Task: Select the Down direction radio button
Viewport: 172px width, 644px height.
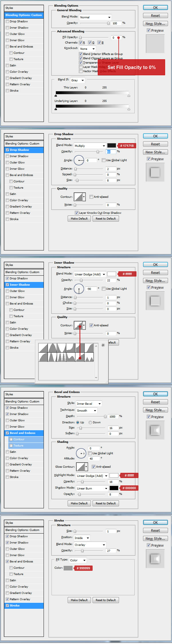Action: click(90, 422)
